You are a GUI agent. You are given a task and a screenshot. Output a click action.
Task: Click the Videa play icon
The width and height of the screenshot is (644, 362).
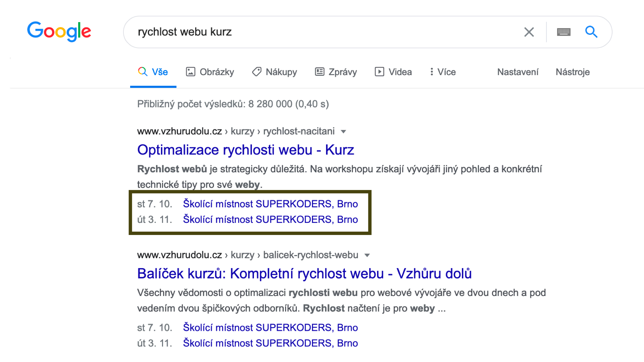point(379,72)
